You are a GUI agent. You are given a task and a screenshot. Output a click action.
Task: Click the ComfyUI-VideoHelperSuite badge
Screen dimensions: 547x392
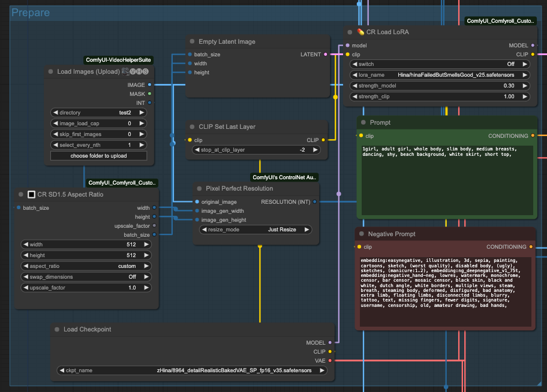coord(119,60)
